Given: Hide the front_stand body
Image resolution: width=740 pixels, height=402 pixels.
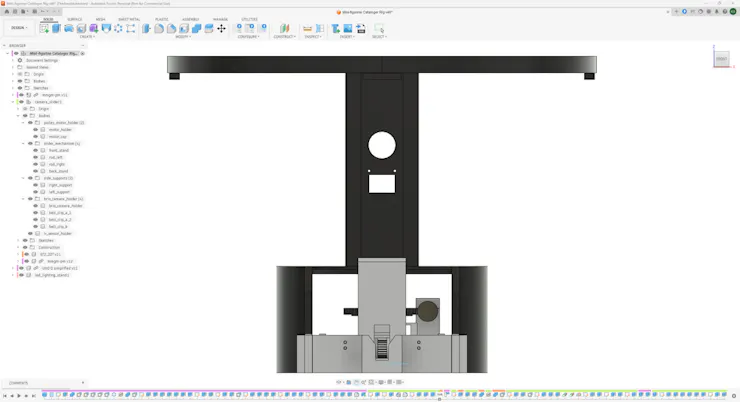Looking at the screenshot, I should [35, 151].
